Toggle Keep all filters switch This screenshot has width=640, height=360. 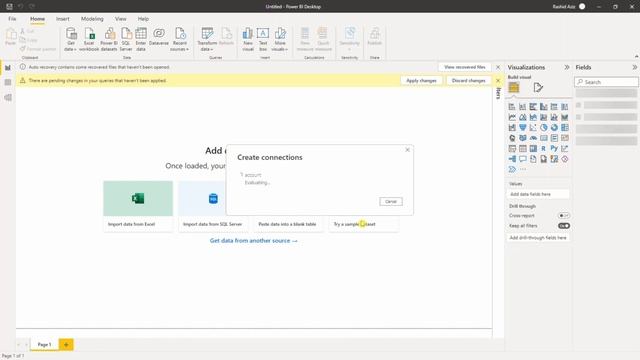[564, 226]
